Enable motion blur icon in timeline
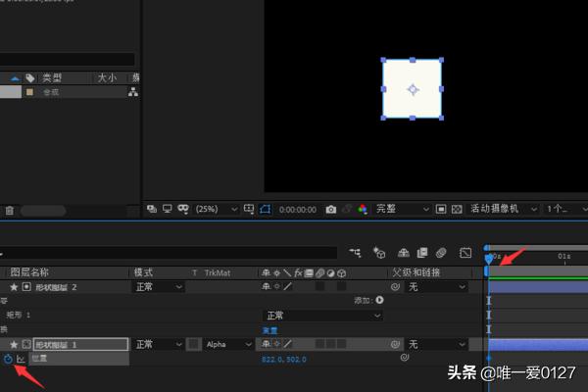The width and height of the screenshot is (588, 392). click(441, 253)
